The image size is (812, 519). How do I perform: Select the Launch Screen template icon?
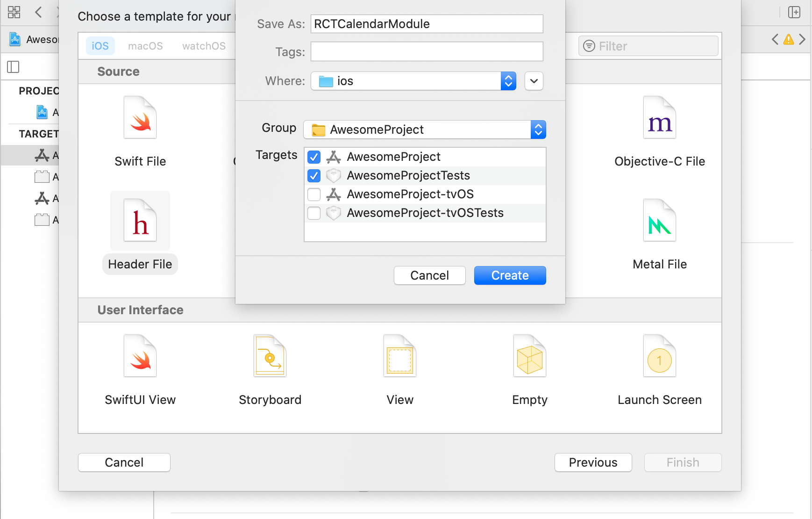coord(660,356)
